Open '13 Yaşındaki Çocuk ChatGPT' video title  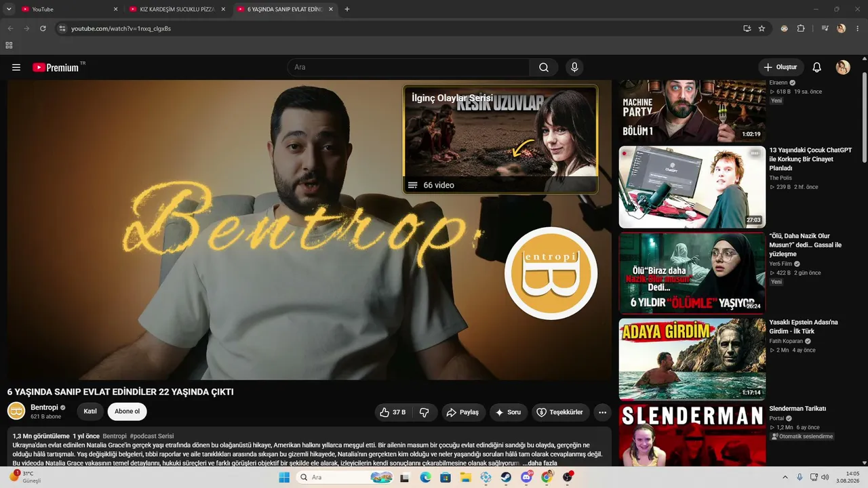click(810, 159)
